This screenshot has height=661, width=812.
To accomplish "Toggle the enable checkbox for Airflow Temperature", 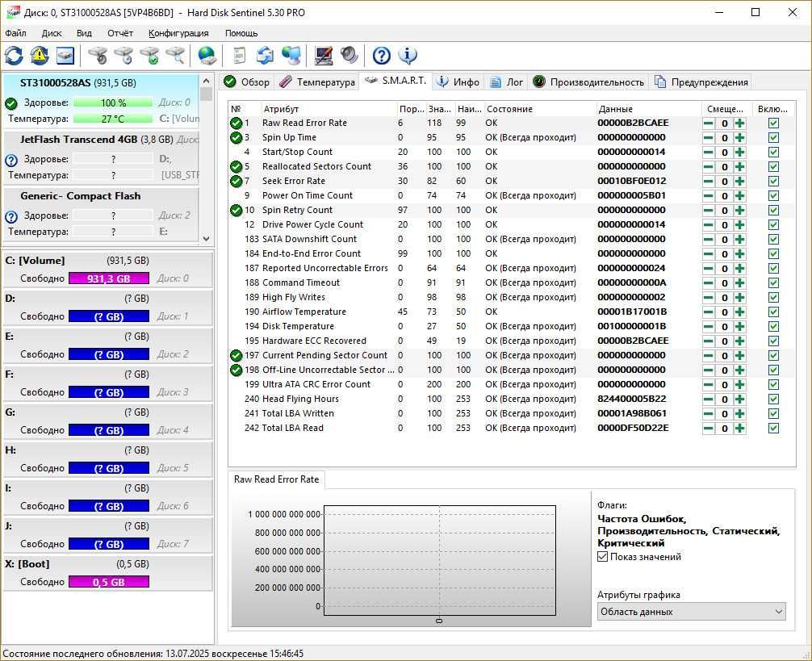I will click(774, 312).
